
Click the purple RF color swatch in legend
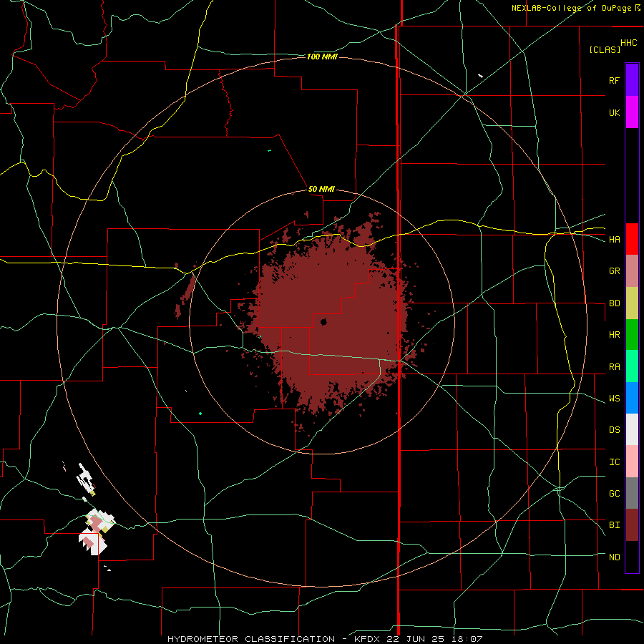point(632,80)
